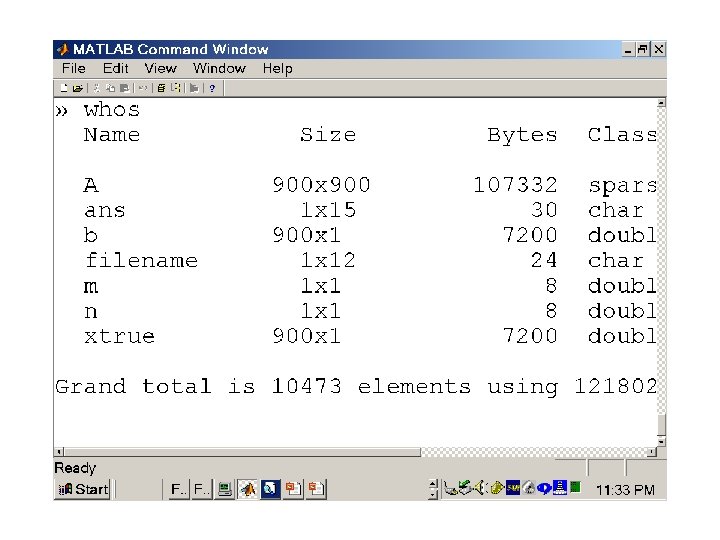This screenshot has height=540, width=720.
Task: Click the 11:33 PM taskbar clock
Action: pos(625,490)
